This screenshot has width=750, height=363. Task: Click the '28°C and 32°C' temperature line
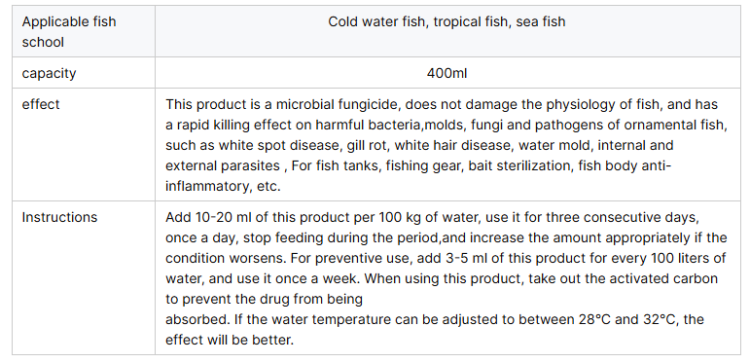(x=435, y=319)
